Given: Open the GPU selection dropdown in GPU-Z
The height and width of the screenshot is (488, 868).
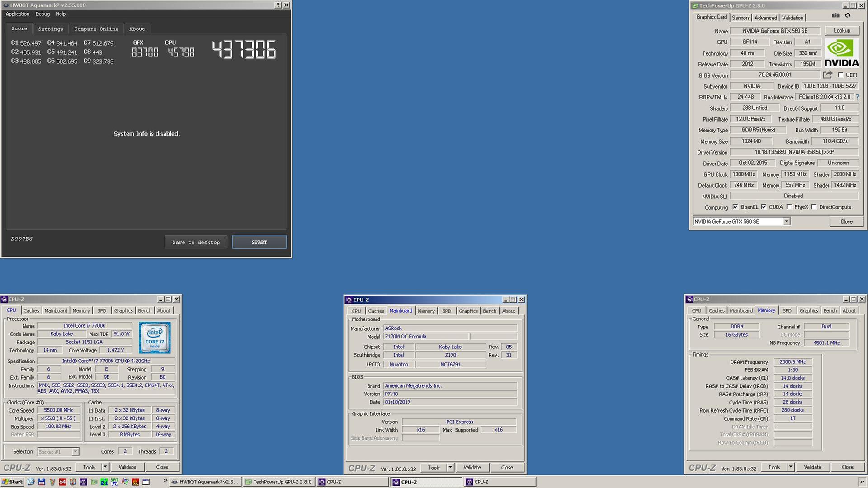Looking at the screenshot, I should click(787, 221).
